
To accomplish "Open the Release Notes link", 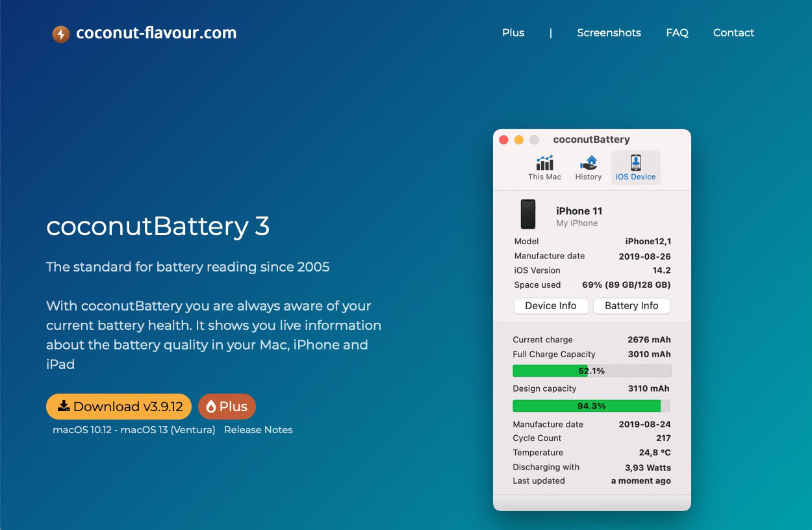I will 259,430.
